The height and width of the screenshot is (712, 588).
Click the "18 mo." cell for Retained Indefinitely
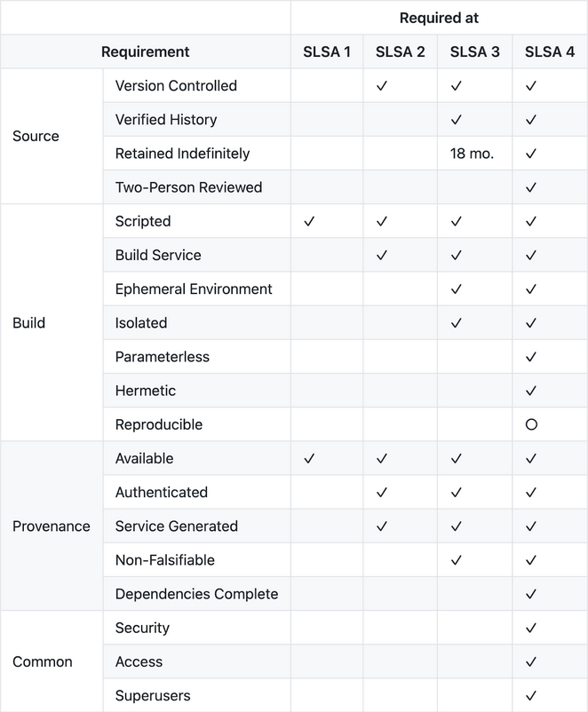[x=472, y=154]
